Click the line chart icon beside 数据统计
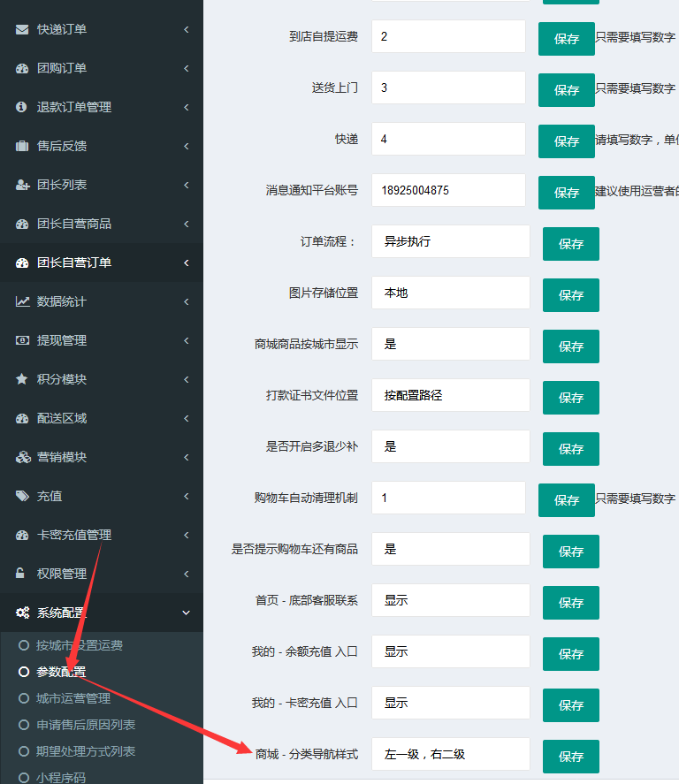 click(x=22, y=301)
